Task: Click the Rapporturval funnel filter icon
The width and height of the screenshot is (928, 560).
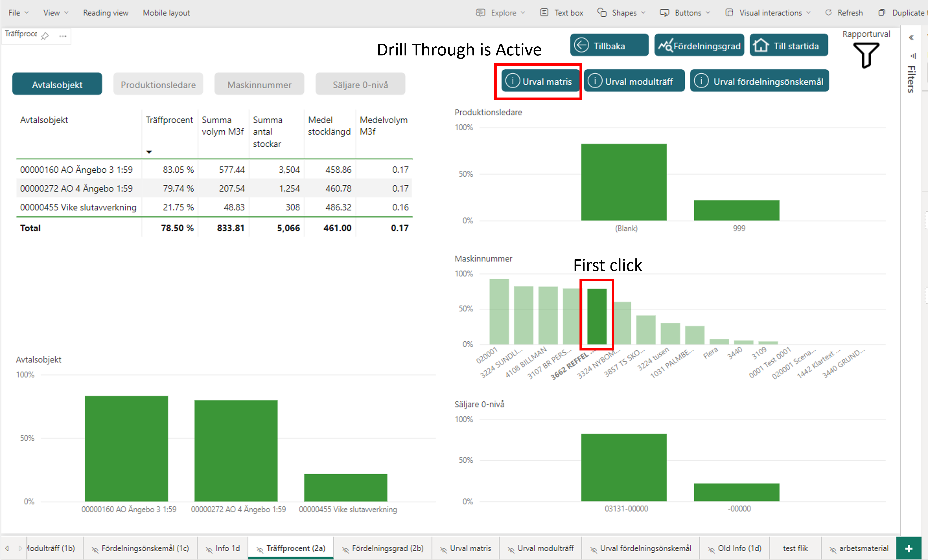Action: click(866, 55)
